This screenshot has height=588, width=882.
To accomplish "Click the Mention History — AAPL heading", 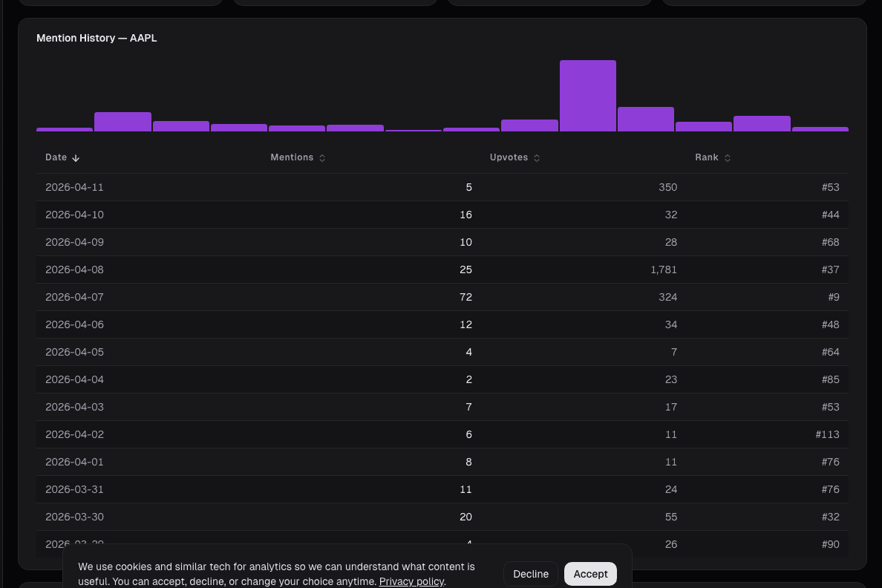I will pos(97,38).
